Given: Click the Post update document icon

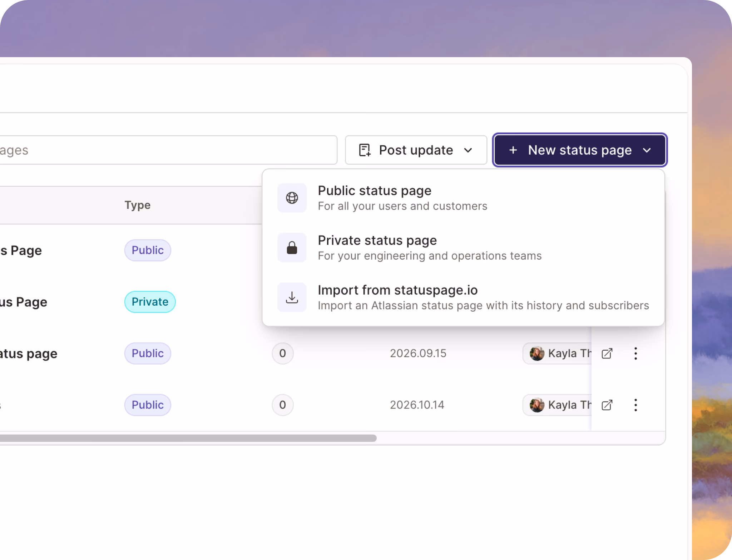Looking at the screenshot, I should (365, 150).
